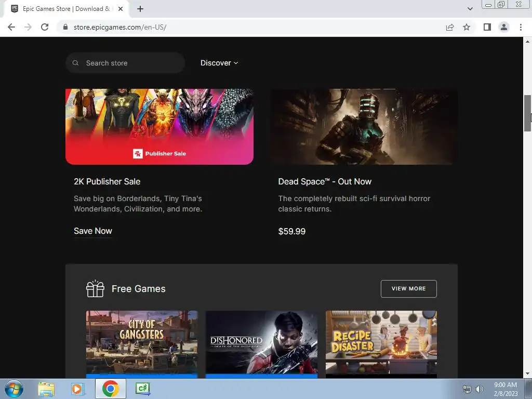Expand the Discover dropdown

click(x=219, y=63)
